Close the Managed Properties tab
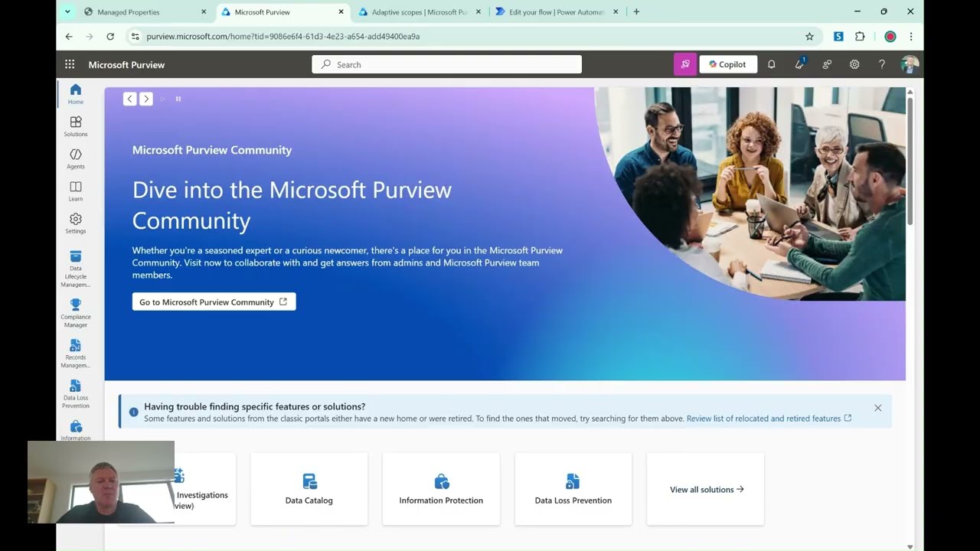The width and height of the screenshot is (980, 551). (204, 12)
